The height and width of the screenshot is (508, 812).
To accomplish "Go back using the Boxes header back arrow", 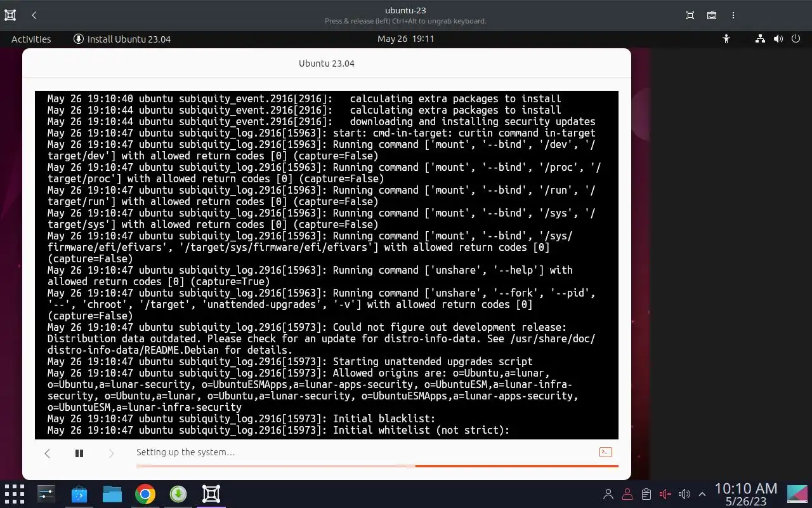I will click(34, 15).
